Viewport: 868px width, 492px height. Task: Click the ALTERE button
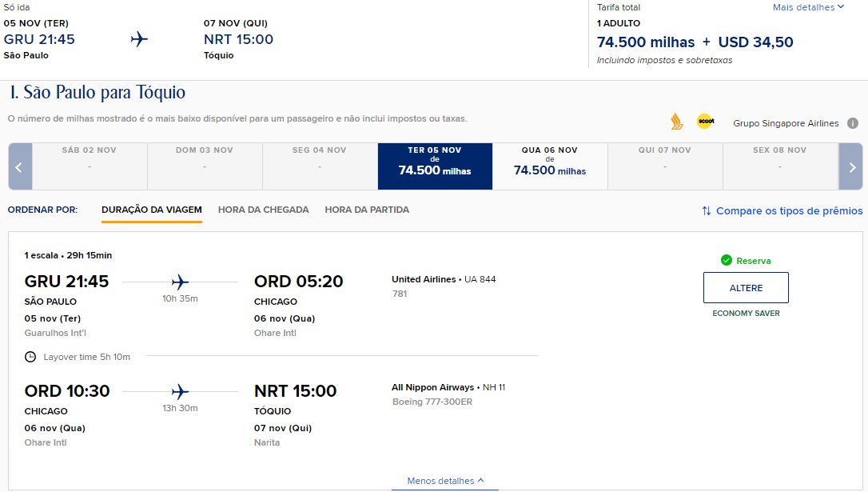(x=746, y=287)
